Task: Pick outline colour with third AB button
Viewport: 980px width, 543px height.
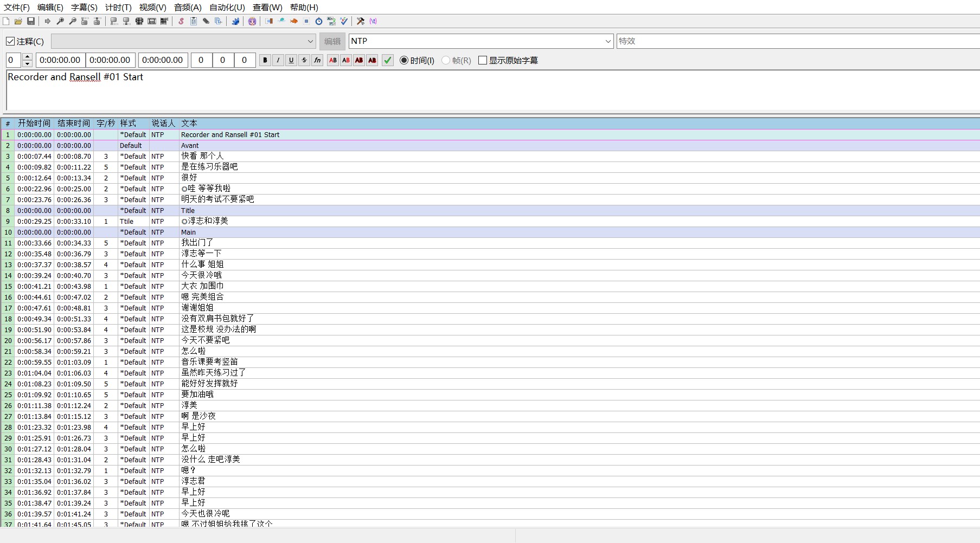Action: pos(359,60)
